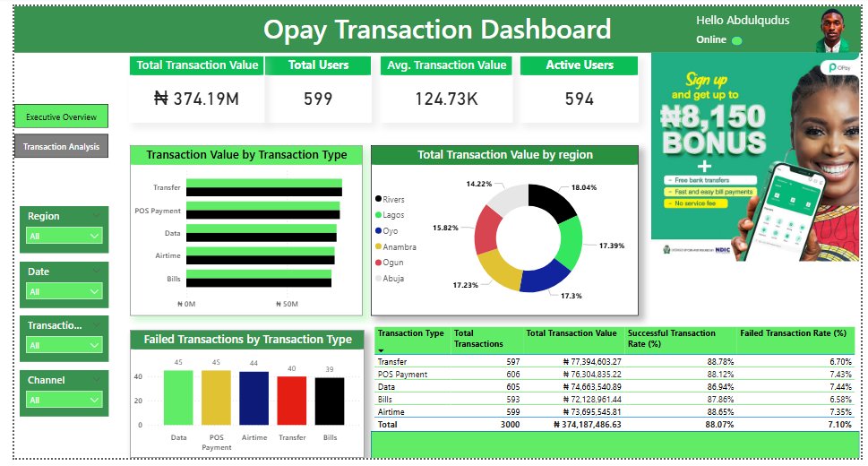
Task: Select the grey 14.22% donut slice
Action: [x=509, y=200]
